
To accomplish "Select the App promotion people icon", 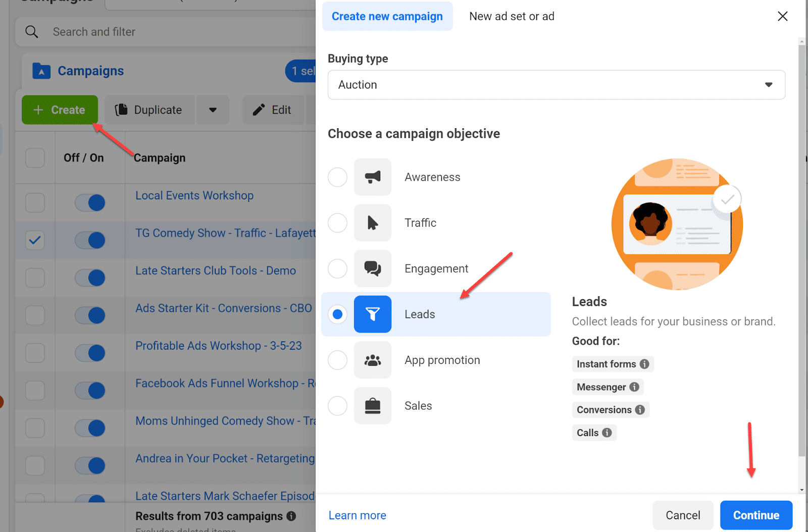I will 373,360.
